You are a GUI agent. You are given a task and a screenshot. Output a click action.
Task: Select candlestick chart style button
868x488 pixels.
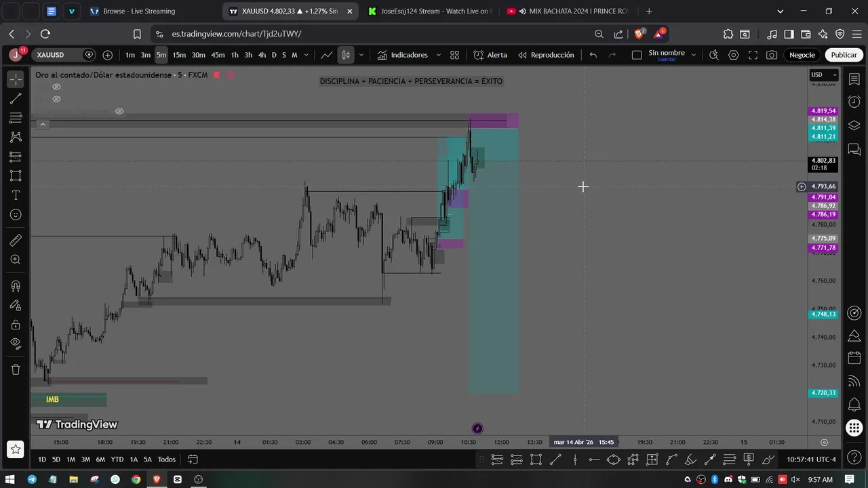click(346, 55)
